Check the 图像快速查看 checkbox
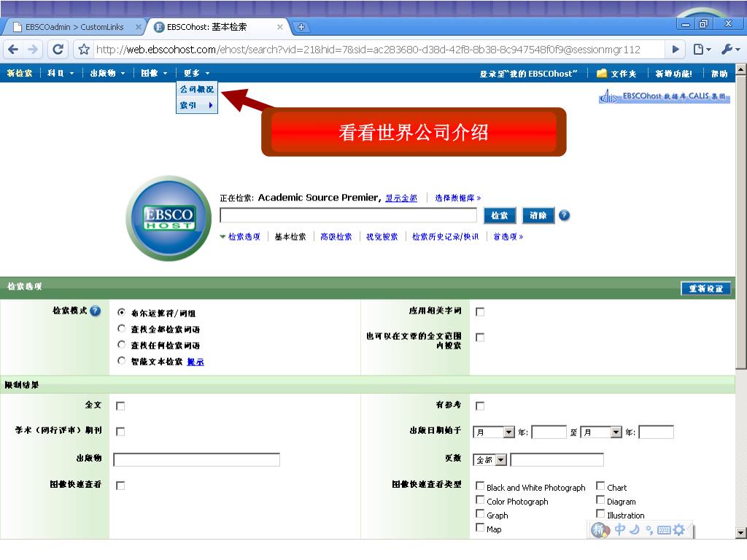Screen dimensions: 747x560 120,486
